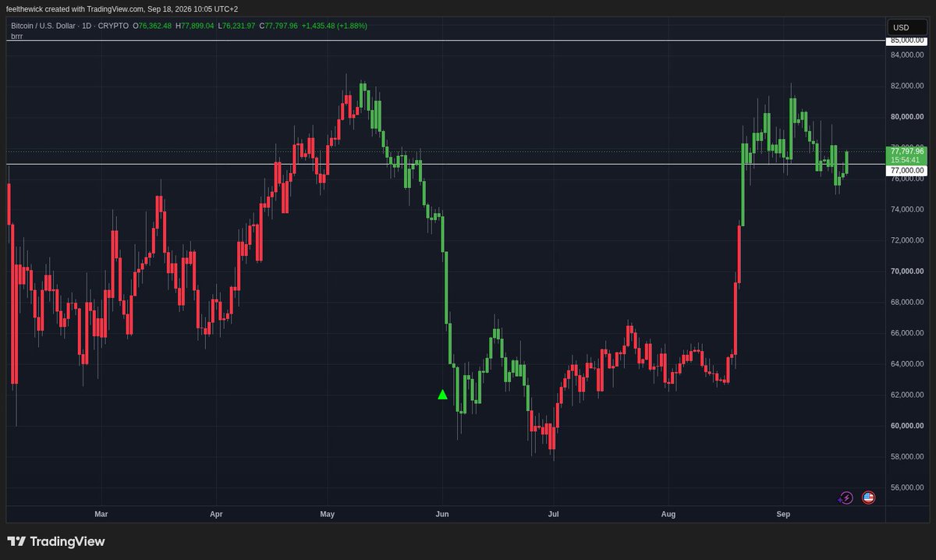Image resolution: width=936 pixels, height=560 pixels.
Task: Click the 82,000.00 price axis label
Action: click(907, 86)
